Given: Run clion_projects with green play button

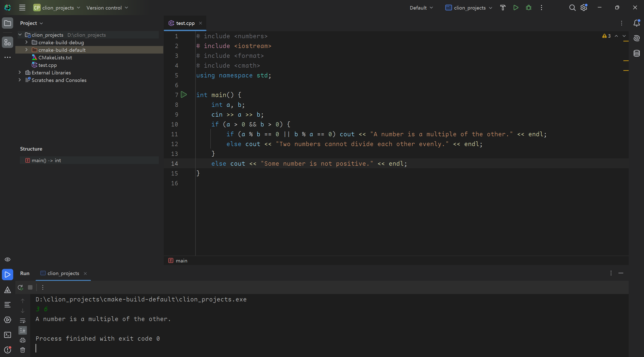Looking at the screenshot, I should [x=516, y=8].
